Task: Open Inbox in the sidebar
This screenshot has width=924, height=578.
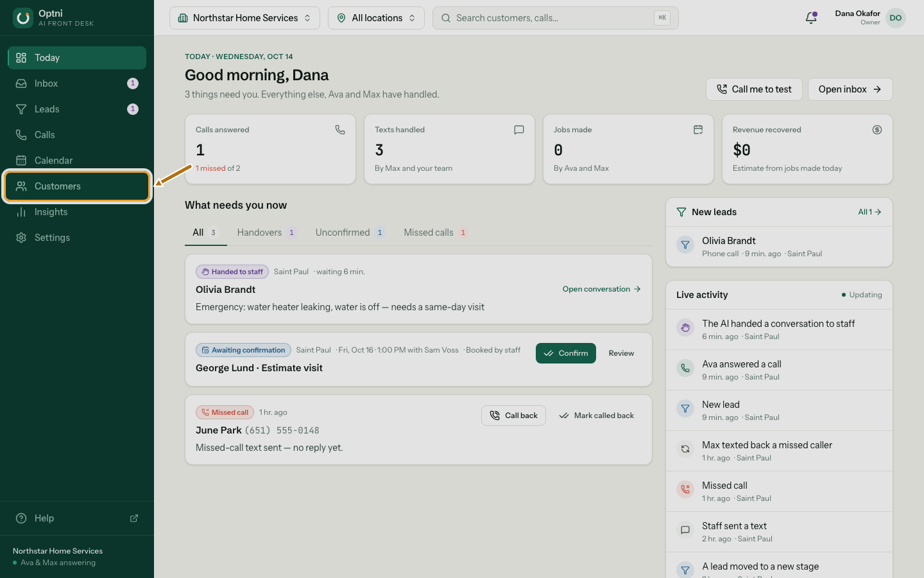Action: point(77,83)
